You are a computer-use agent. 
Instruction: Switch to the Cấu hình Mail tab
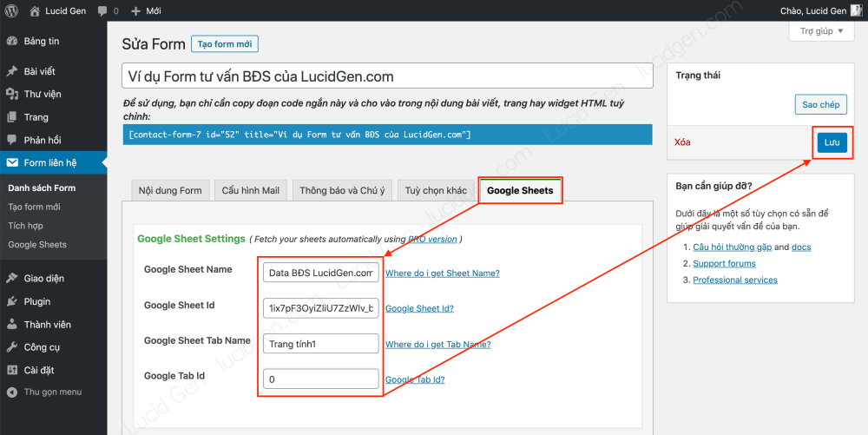pyautogui.click(x=250, y=190)
